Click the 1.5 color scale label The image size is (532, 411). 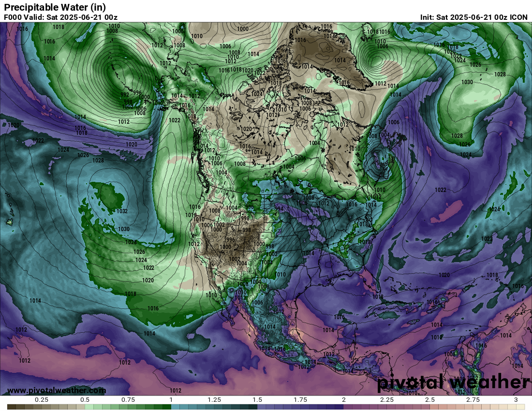[x=257, y=400]
